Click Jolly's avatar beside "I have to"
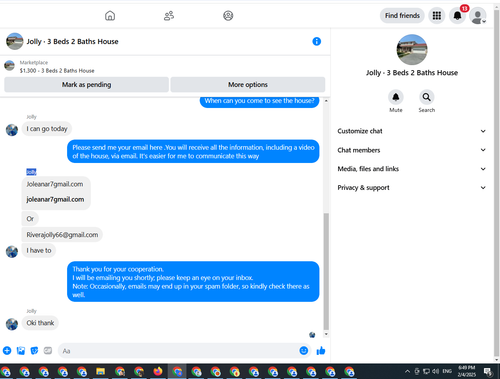 [12, 252]
